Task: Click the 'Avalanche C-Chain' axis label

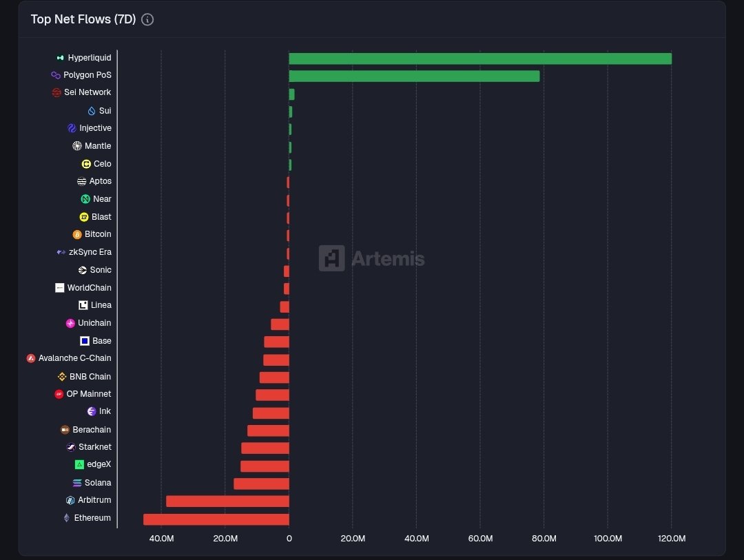Action: click(x=75, y=358)
